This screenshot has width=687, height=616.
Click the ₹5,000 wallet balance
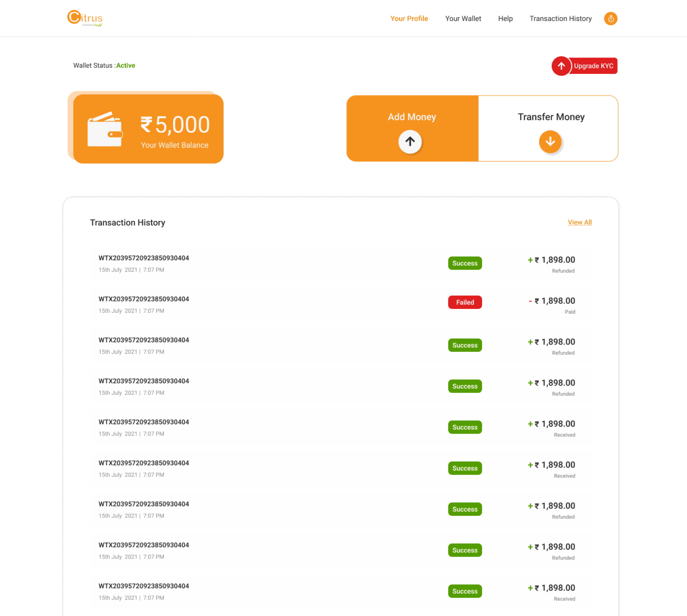tap(175, 124)
